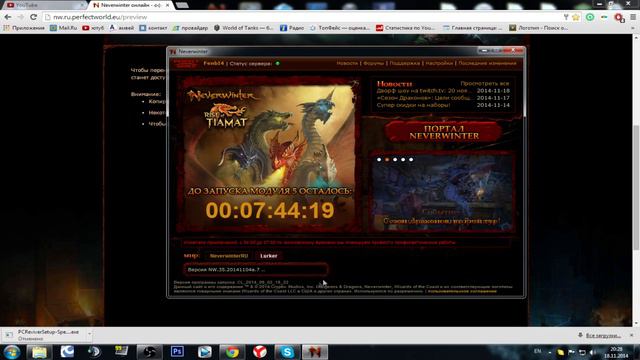
Task: Open the Приложения apps bookmark
Action: [x=24, y=28]
